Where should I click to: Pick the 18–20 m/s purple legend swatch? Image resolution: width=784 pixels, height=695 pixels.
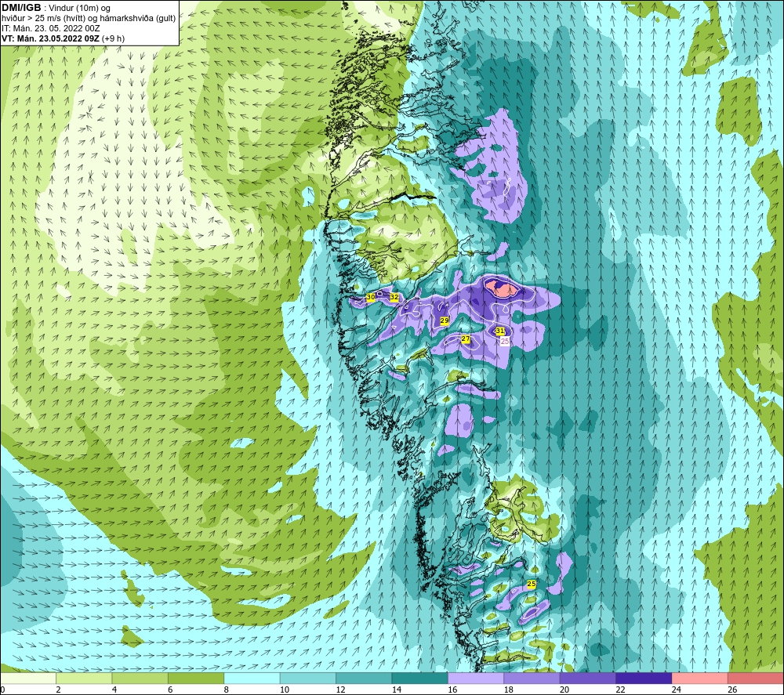(532, 679)
